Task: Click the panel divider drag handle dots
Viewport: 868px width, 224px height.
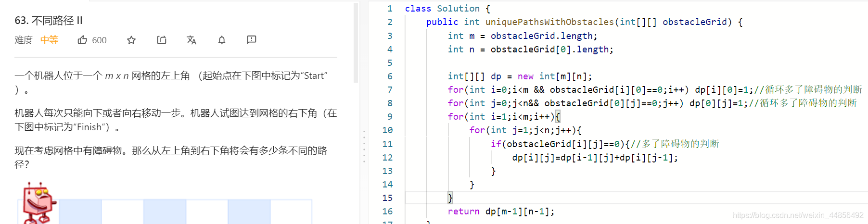Action: tap(364, 146)
